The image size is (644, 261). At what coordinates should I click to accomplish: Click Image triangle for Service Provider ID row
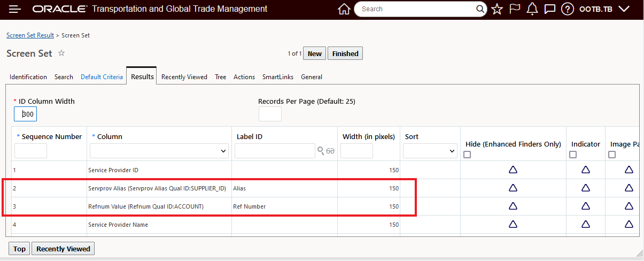point(629,170)
